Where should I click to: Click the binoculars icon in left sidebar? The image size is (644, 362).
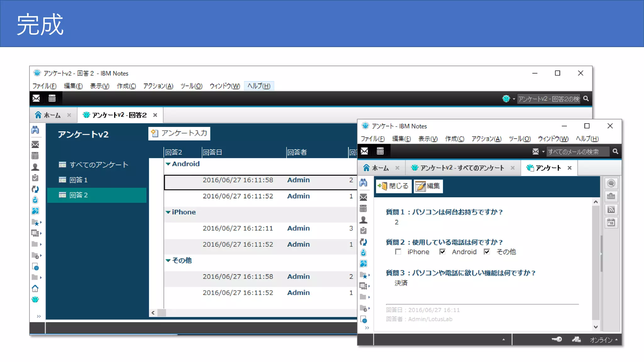[35, 129]
